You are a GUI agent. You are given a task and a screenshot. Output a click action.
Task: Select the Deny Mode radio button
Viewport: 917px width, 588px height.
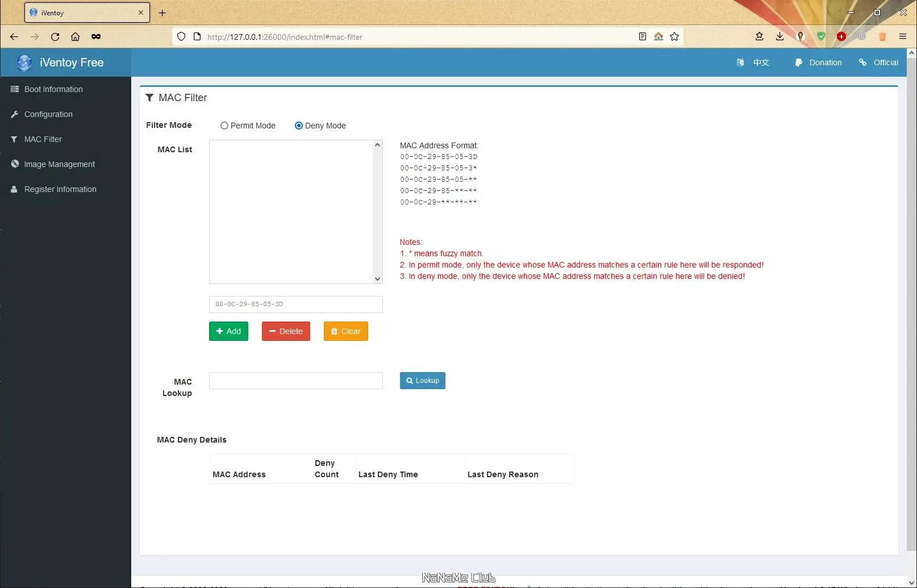[x=299, y=126]
